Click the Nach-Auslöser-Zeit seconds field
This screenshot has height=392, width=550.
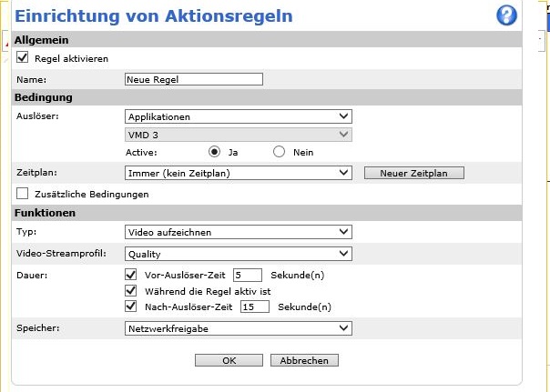[255, 307]
